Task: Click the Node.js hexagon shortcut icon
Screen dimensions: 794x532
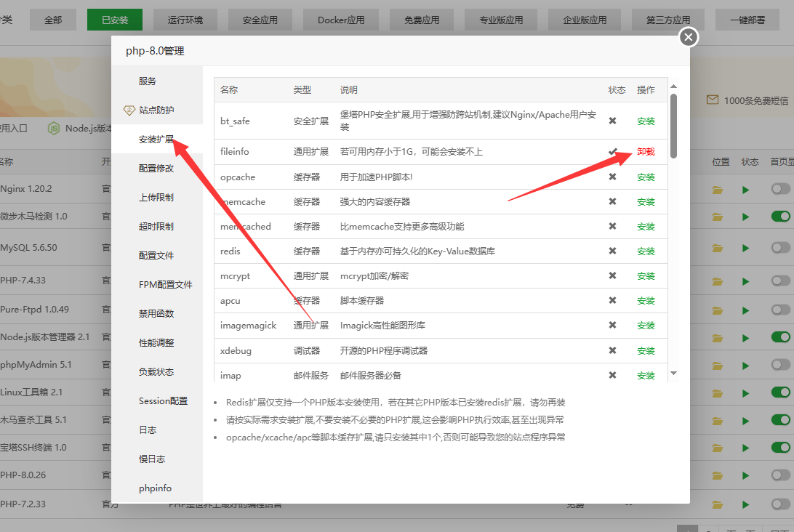Action: (x=54, y=129)
